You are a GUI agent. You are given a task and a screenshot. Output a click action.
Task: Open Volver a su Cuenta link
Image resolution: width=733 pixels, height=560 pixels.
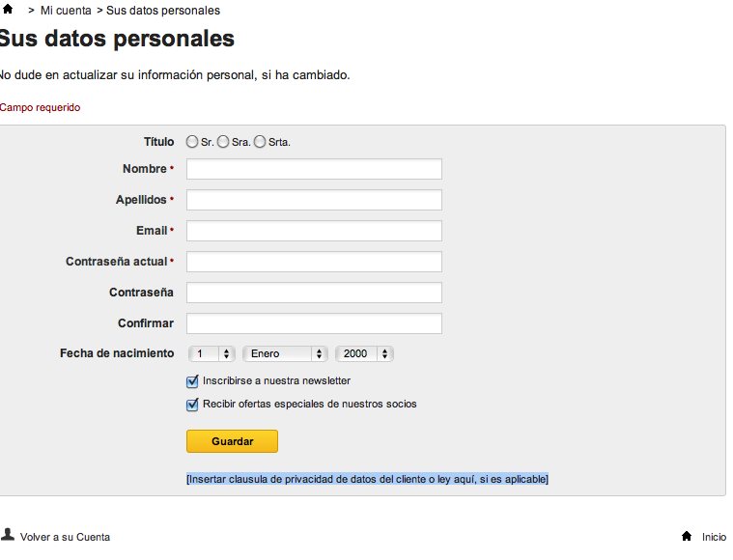pyautogui.click(x=65, y=537)
